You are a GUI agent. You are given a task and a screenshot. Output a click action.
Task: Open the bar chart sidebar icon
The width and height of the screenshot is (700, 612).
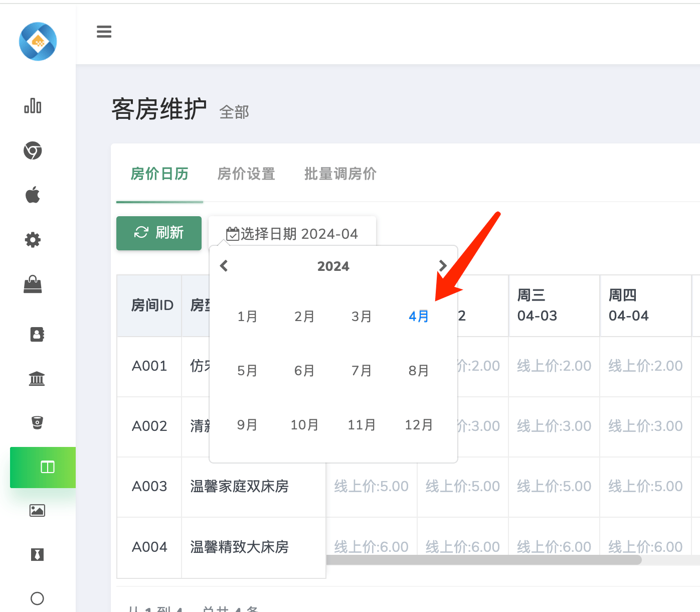pos(33,106)
